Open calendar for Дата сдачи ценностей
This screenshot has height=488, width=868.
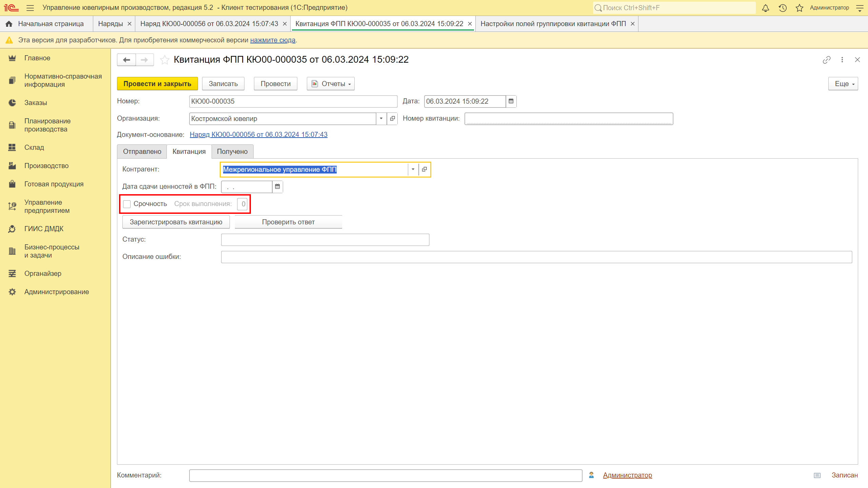(277, 187)
